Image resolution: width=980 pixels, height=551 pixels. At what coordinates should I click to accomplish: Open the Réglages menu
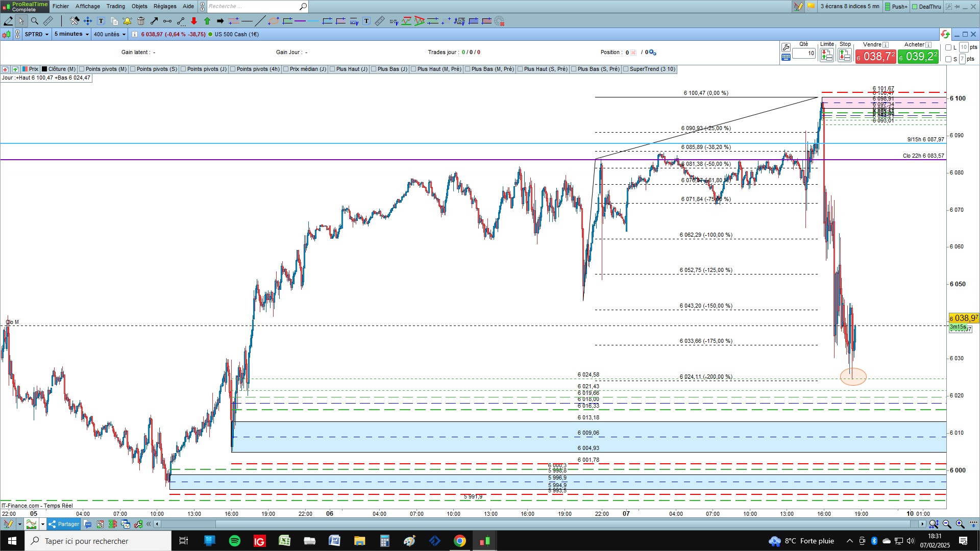(x=164, y=6)
